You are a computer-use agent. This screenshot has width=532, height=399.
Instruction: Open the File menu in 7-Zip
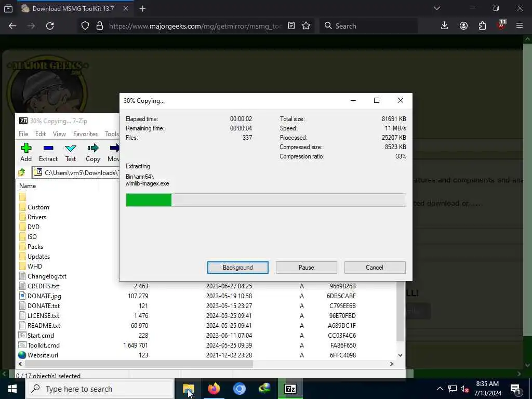click(23, 134)
